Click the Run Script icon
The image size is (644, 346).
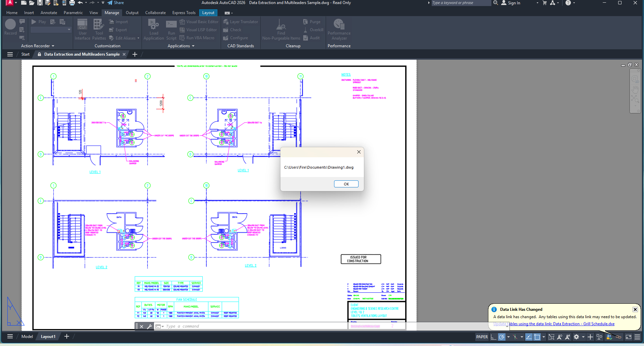click(171, 30)
